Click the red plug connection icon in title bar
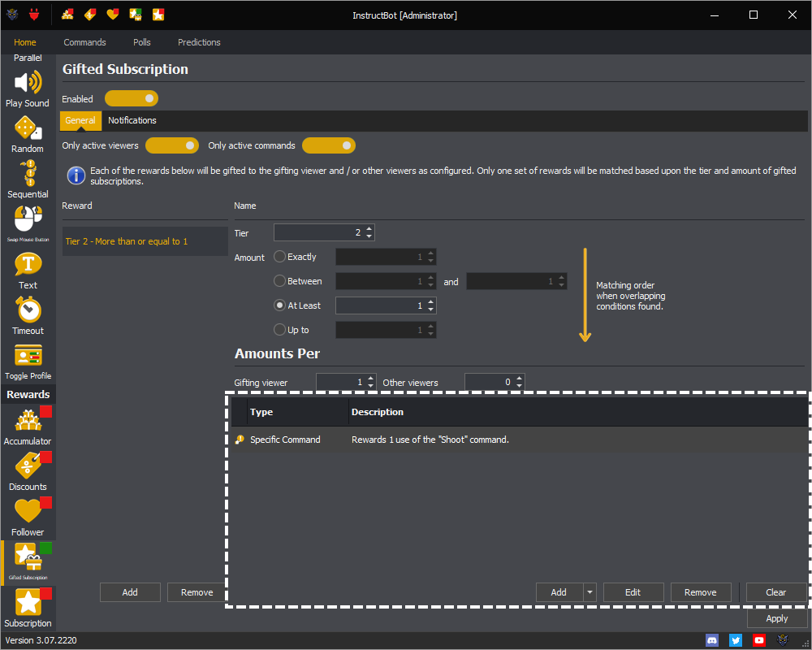Image resolution: width=812 pixels, height=650 pixels. pyautogui.click(x=34, y=15)
